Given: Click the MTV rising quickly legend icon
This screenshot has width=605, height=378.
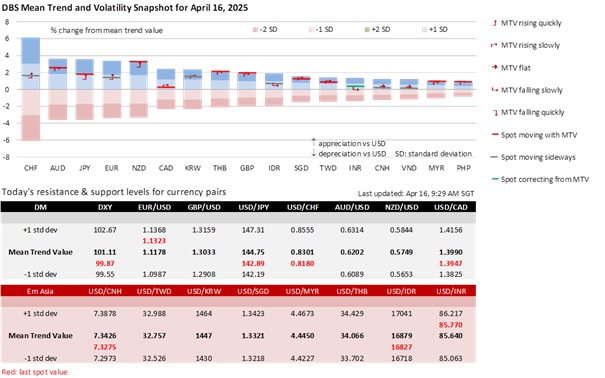Looking at the screenshot, I should click(x=494, y=23).
